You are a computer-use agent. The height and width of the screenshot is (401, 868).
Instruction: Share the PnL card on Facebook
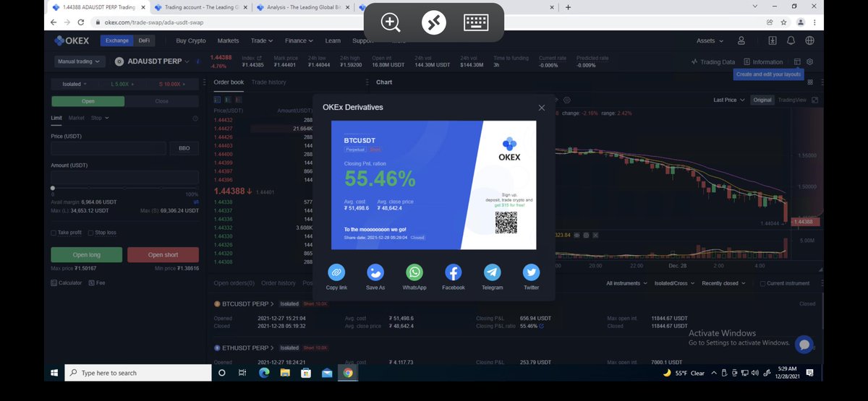point(454,272)
